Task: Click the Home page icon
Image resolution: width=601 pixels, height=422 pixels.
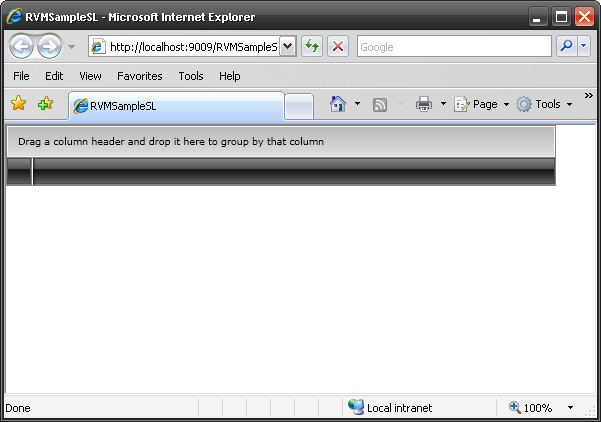Action: [x=338, y=104]
